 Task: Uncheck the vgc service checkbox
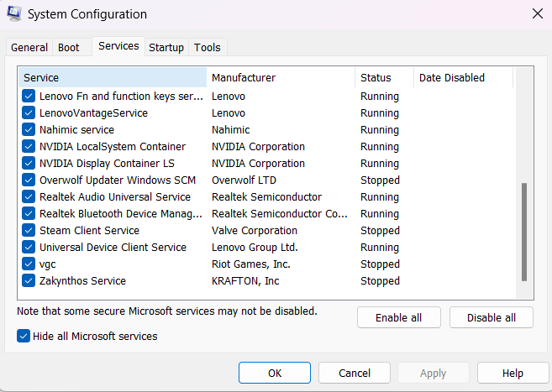(29, 264)
